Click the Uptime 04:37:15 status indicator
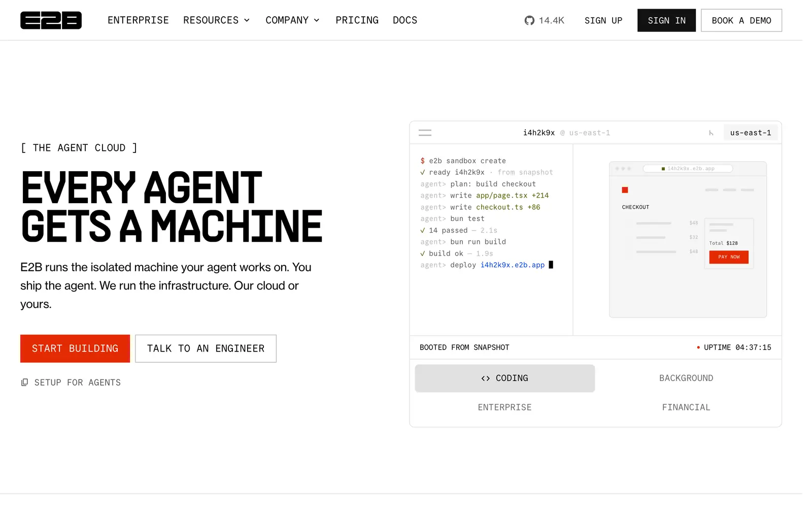The image size is (812, 508). click(x=734, y=347)
